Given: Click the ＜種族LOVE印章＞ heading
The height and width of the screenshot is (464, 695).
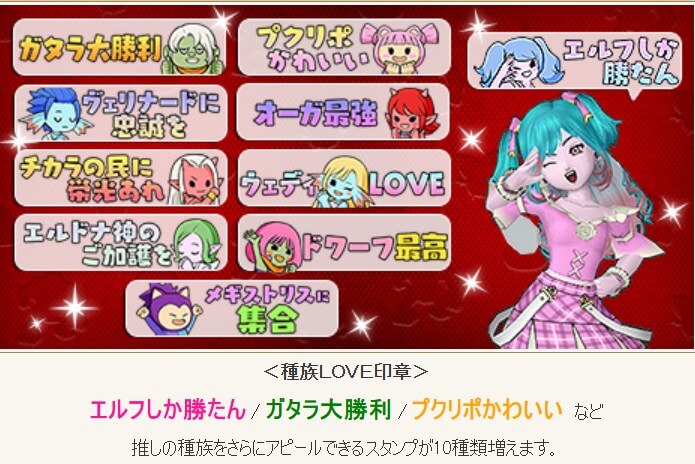Looking at the screenshot, I should pos(346,372).
